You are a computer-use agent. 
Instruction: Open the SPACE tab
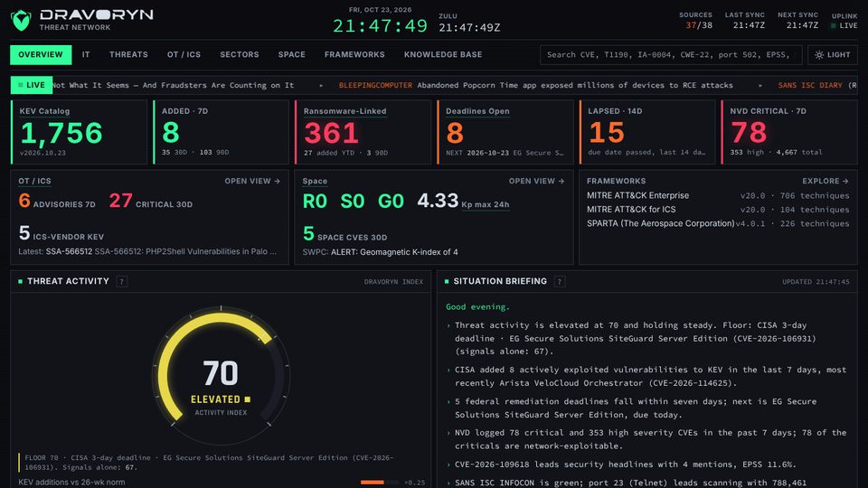pos(292,55)
